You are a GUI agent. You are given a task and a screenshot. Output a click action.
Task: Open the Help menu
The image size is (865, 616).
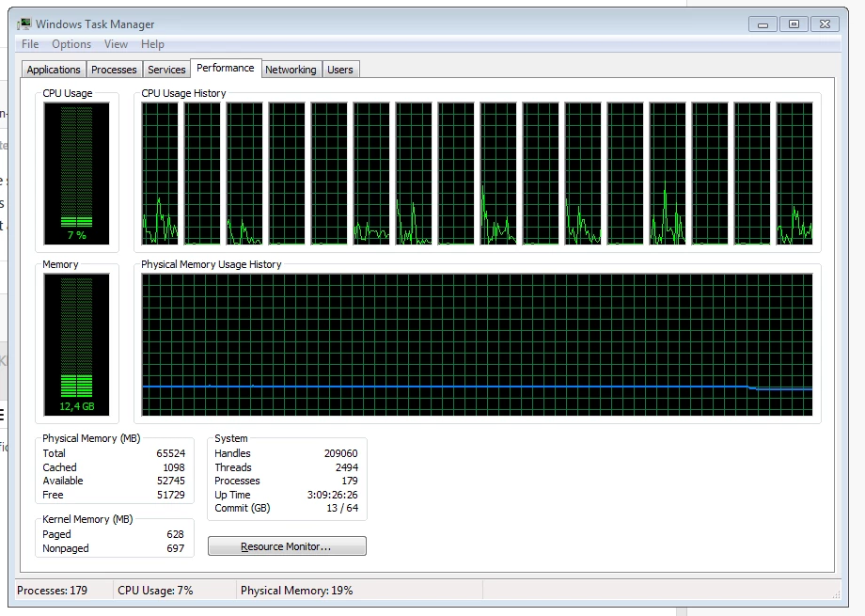[x=152, y=44]
